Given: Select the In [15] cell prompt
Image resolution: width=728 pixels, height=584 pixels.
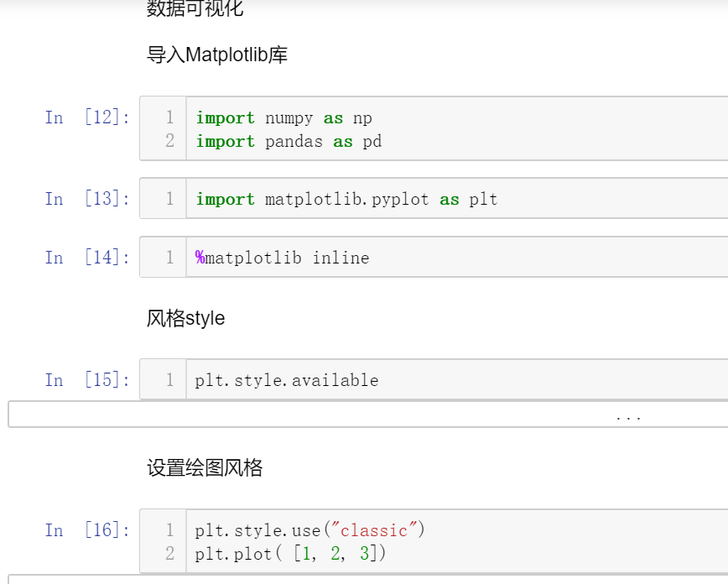Looking at the screenshot, I should 87,380.
